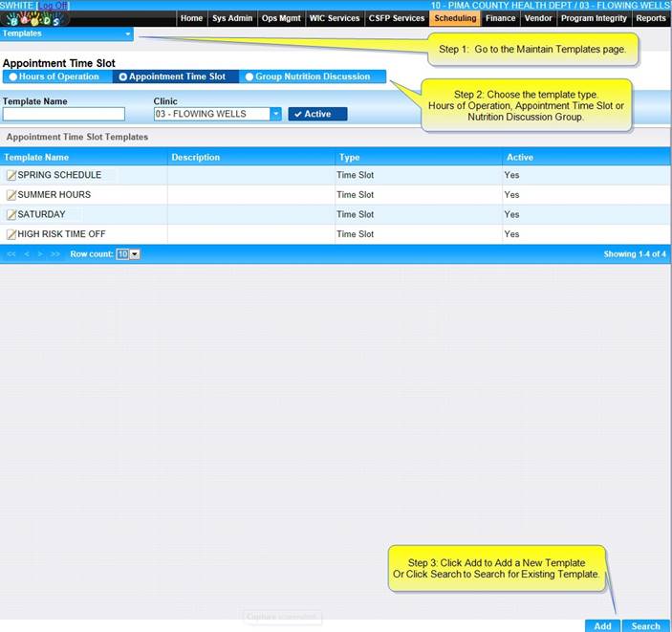Viewport: 672px width, 632px height.
Task: Expand the Templates page dropdown
Action: point(128,33)
